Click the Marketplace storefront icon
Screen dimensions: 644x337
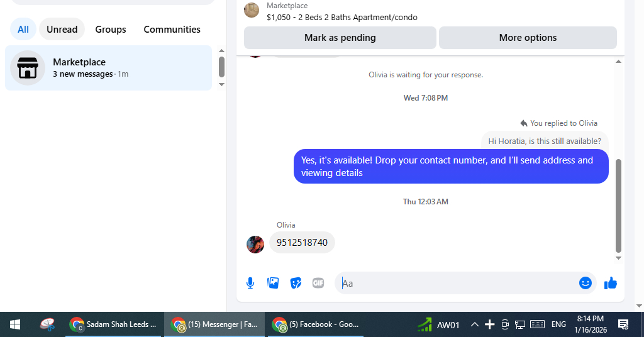click(28, 68)
